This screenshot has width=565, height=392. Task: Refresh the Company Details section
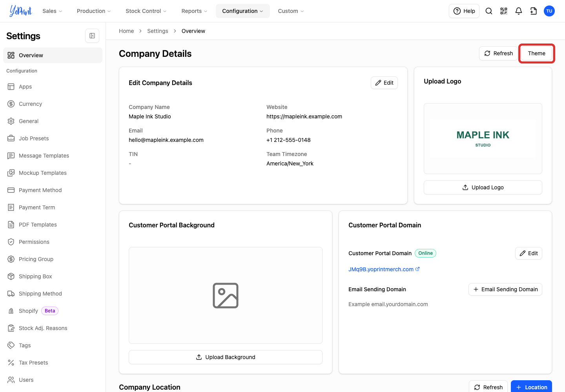498,53
